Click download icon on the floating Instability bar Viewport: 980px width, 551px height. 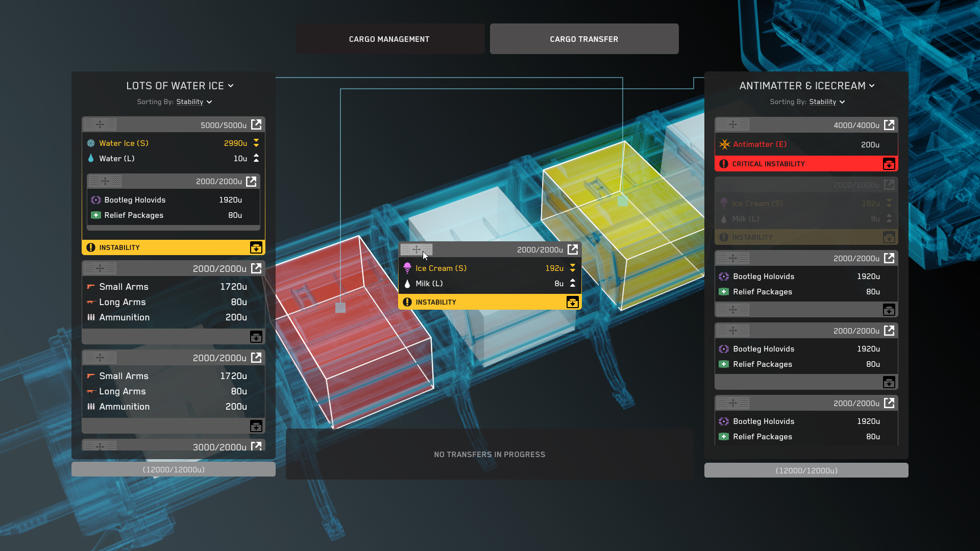(x=572, y=302)
